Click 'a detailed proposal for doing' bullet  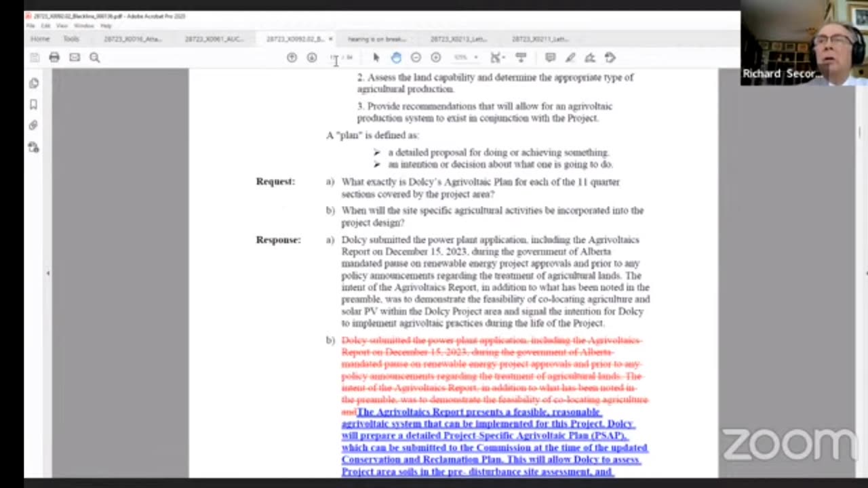point(498,152)
